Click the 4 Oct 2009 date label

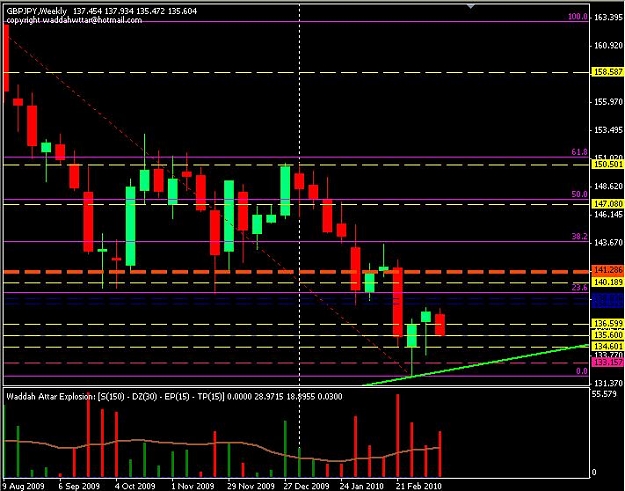pyautogui.click(x=135, y=486)
